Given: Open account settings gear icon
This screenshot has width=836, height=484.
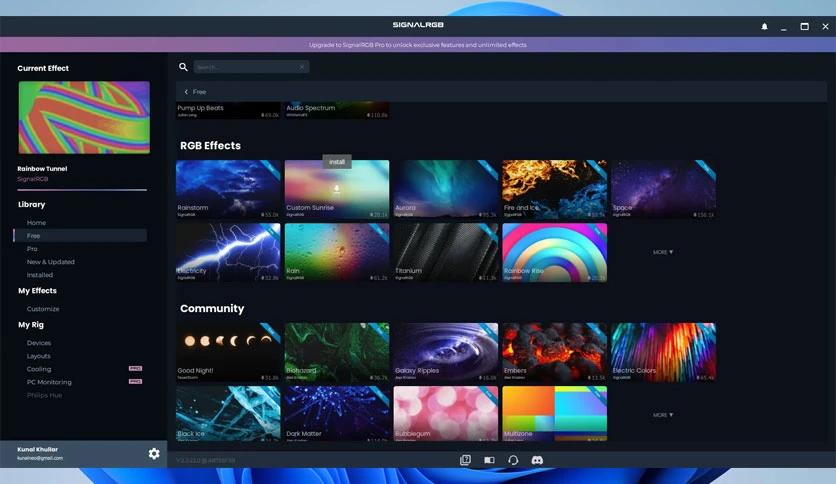Looking at the screenshot, I should (154, 454).
